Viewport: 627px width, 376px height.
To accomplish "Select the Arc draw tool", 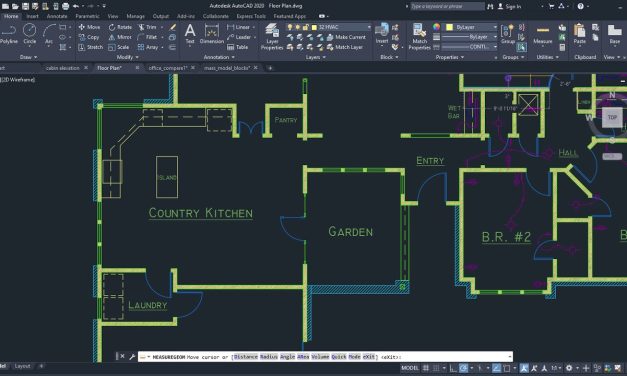I will tap(49, 34).
